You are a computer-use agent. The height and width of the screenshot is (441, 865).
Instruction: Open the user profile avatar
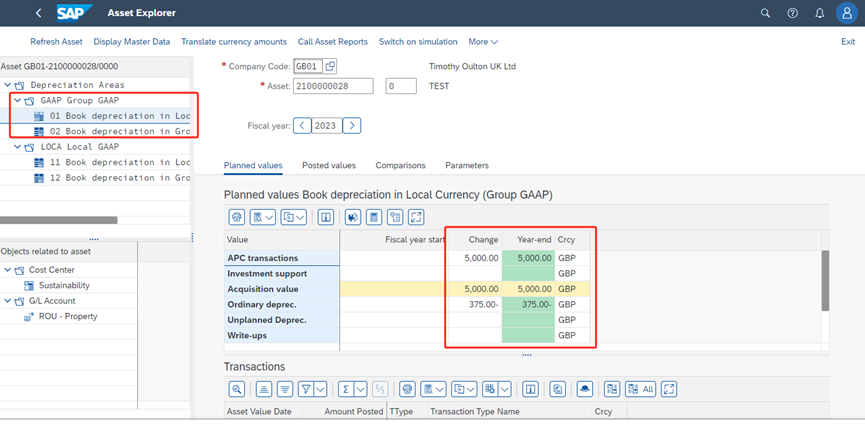point(846,13)
